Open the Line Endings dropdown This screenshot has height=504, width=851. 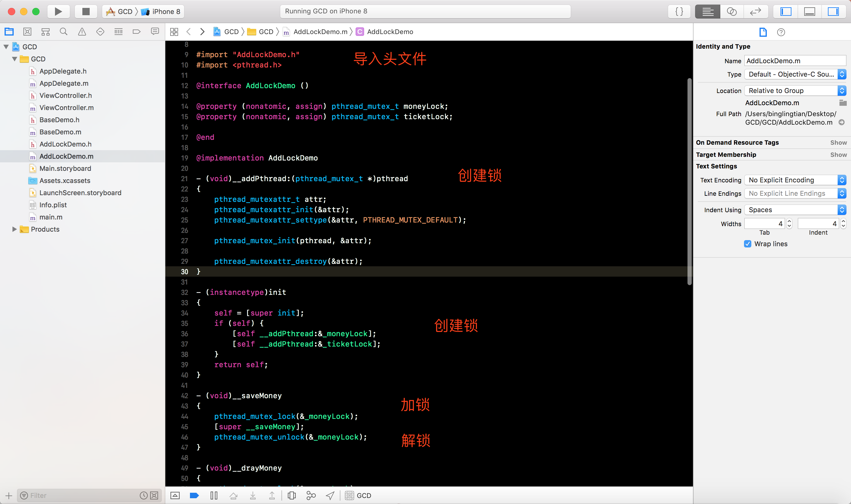coord(795,194)
